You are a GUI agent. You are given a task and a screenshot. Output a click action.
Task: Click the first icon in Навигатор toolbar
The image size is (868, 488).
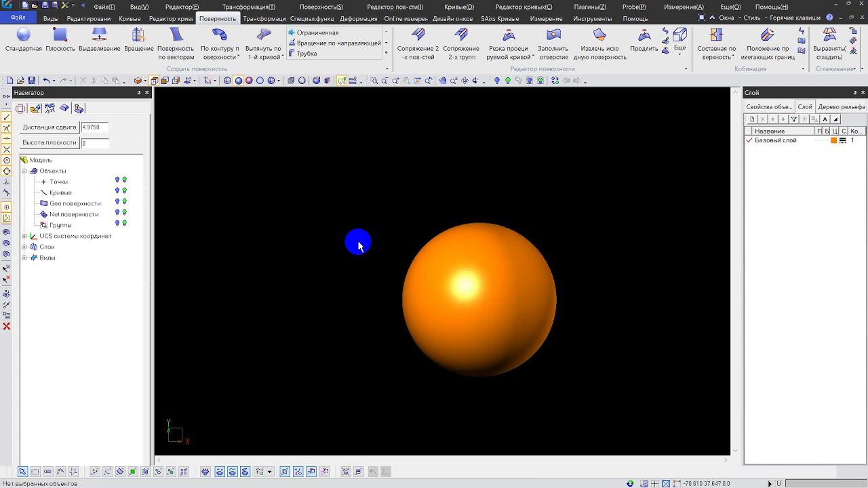[x=20, y=108]
